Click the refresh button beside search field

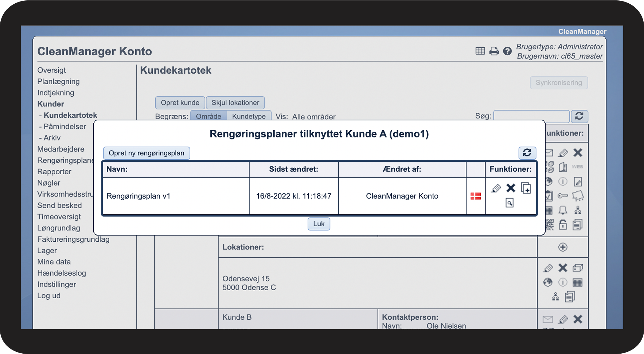tap(579, 116)
